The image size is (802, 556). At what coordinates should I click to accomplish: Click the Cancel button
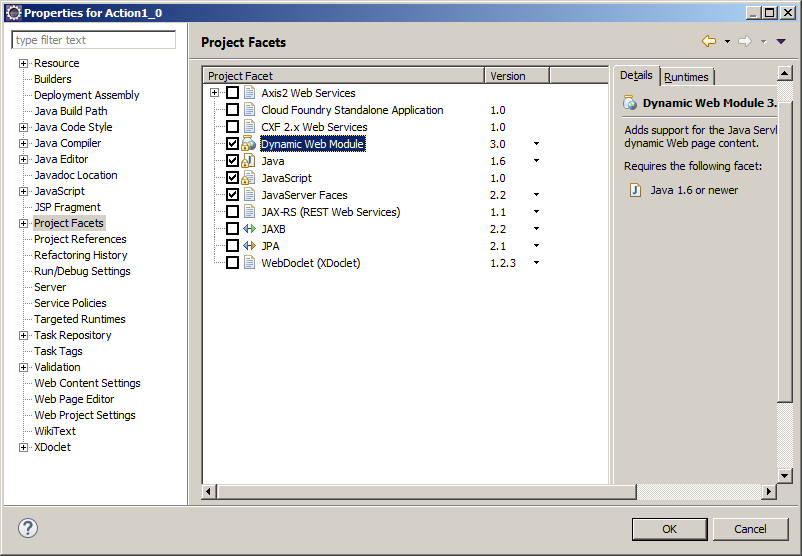(x=750, y=529)
